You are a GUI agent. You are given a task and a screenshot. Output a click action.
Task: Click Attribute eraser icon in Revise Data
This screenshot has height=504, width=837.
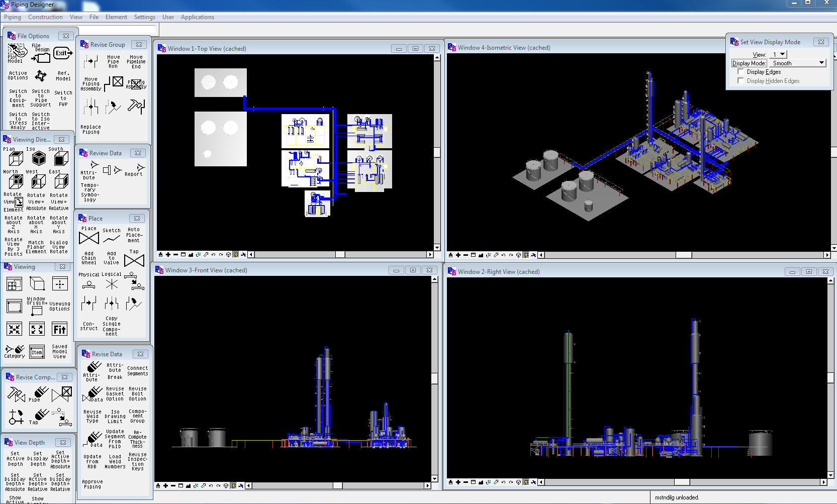pyautogui.click(x=93, y=371)
